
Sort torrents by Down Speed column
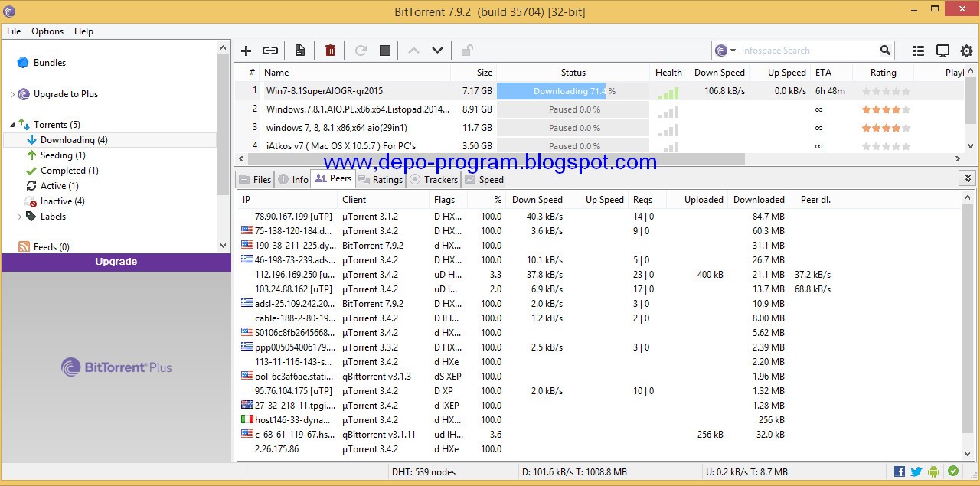pyautogui.click(x=719, y=73)
